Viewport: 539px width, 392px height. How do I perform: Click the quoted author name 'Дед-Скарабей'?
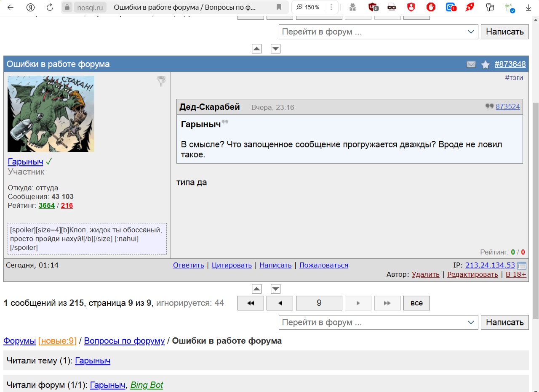point(210,107)
